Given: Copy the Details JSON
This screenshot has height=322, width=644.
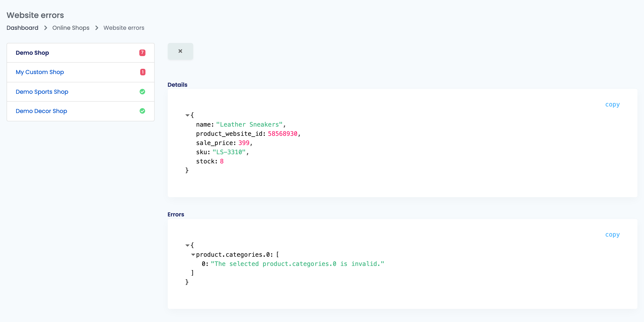Looking at the screenshot, I should (x=612, y=104).
